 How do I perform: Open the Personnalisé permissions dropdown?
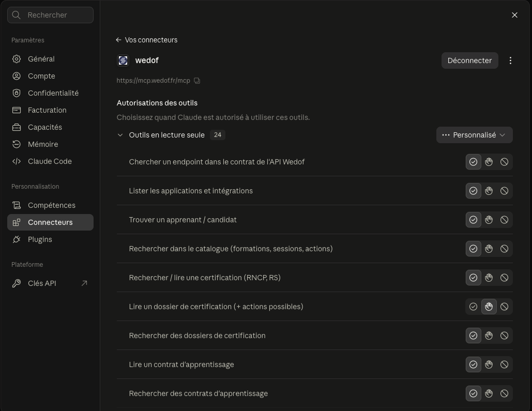(x=474, y=135)
